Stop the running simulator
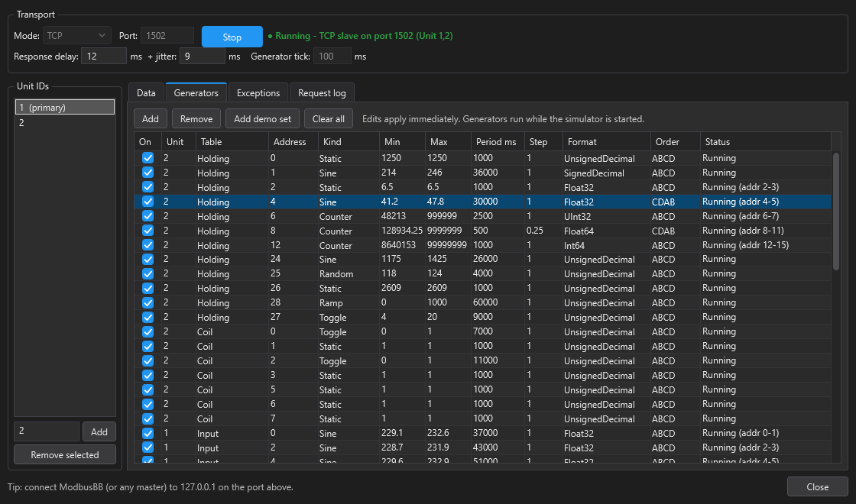Viewport: 856px width, 504px height. [232, 37]
